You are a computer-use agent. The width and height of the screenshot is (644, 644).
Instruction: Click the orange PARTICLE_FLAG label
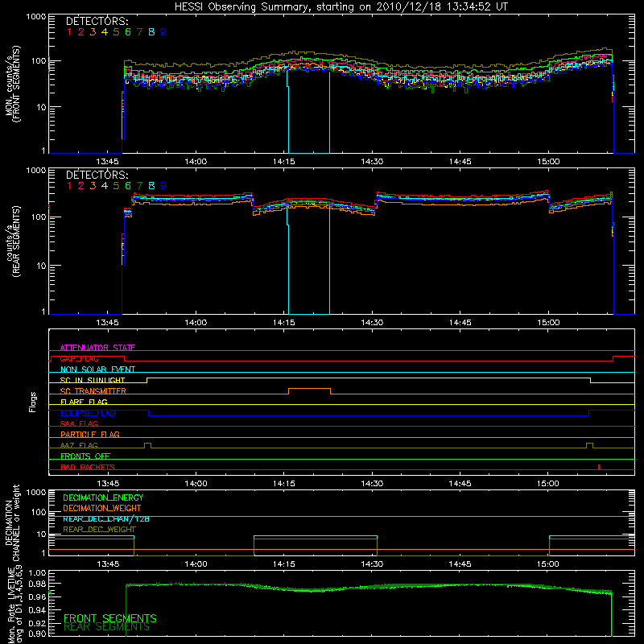[x=90, y=434]
